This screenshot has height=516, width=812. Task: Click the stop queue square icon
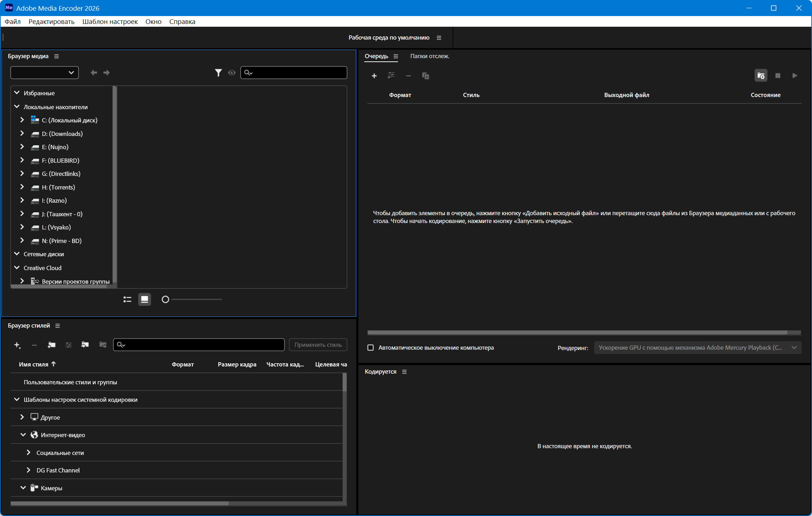coord(778,76)
